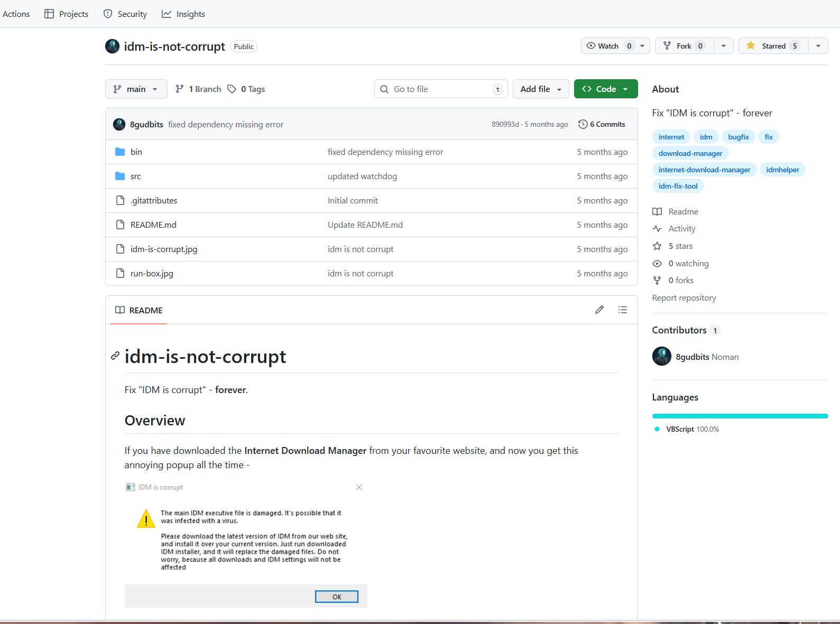The height and width of the screenshot is (624, 840).
Task: Click the file icon beside README.md
Action: point(120,225)
